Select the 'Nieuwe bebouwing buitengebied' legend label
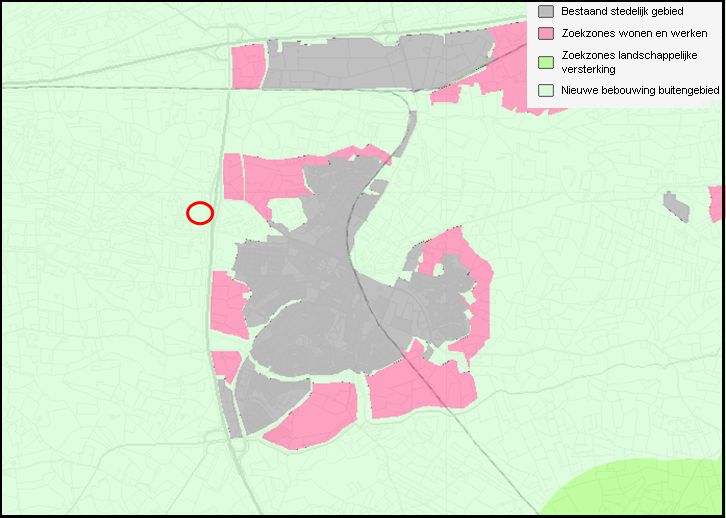The image size is (726, 518). [640, 90]
